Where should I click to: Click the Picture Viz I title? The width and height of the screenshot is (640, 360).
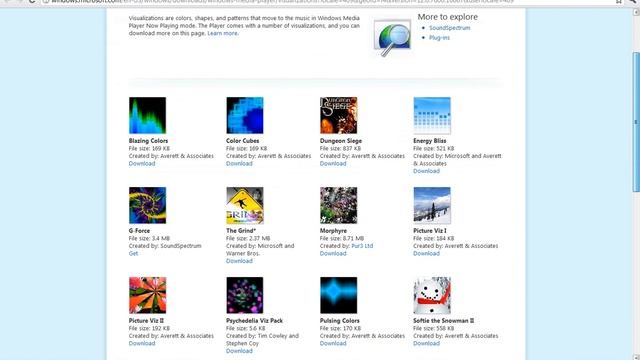click(x=429, y=231)
